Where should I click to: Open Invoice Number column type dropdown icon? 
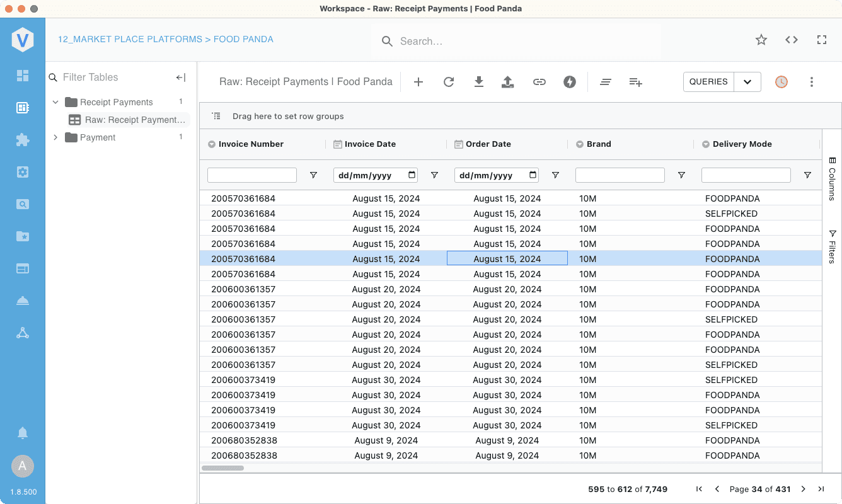click(212, 144)
